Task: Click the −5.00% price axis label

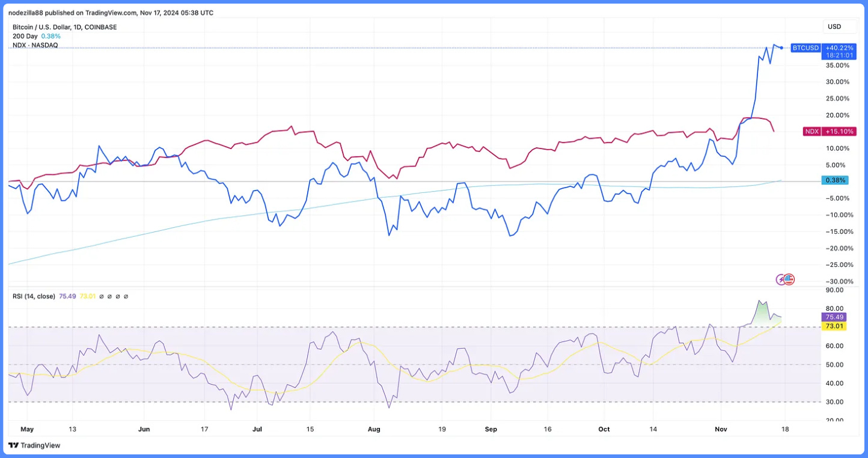Action: [839, 198]
